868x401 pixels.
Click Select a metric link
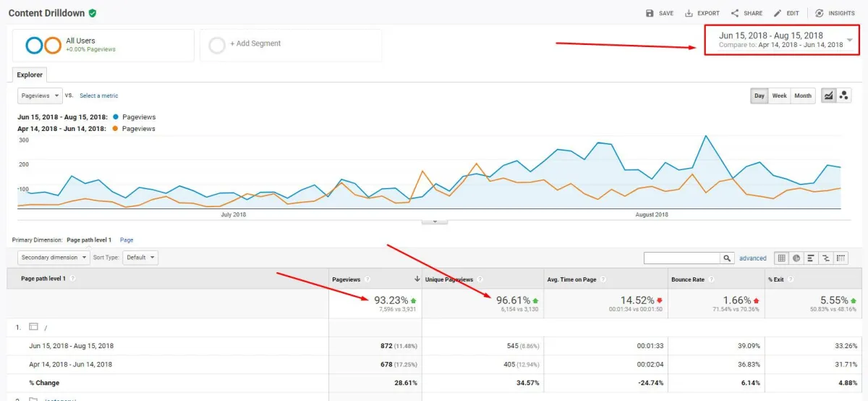pos(99,96)
